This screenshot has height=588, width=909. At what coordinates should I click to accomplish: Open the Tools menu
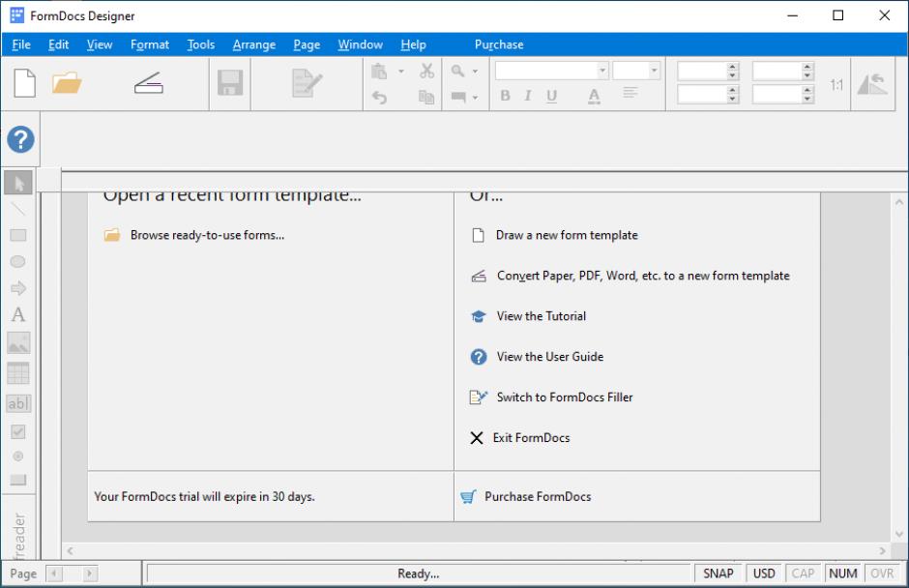pyautogui.click(x=200, y=44)
